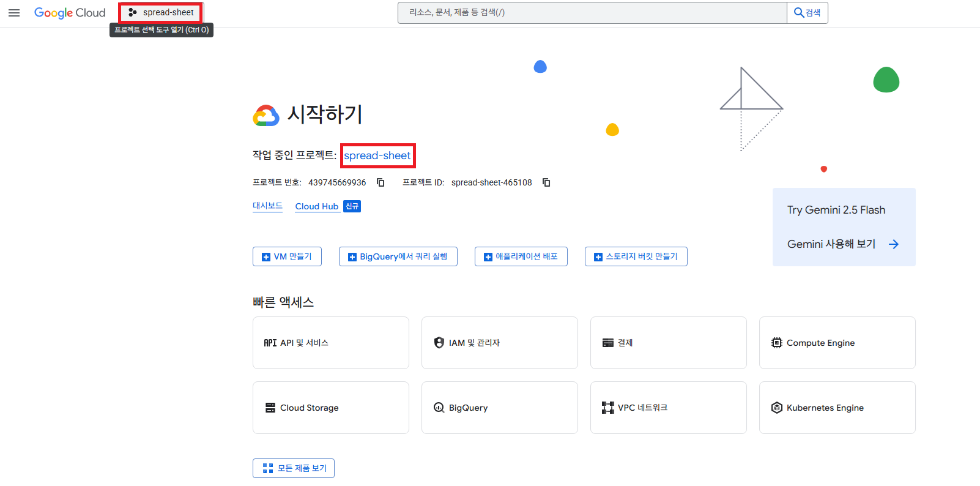Open the BigQuery quick access card

pos(500,408)
